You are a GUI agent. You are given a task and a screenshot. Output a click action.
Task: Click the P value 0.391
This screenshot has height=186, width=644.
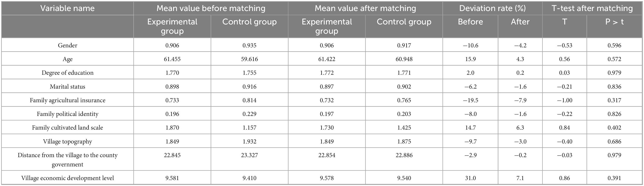pos(614,178)
